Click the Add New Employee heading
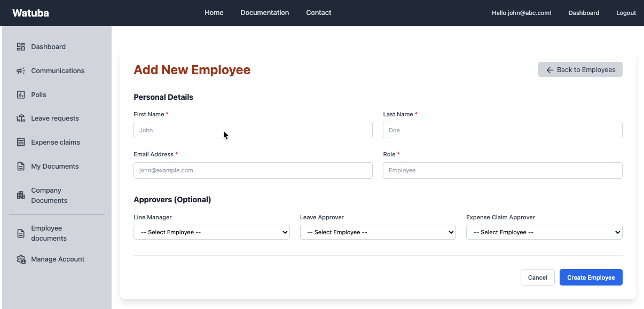This screenshot has width=644, height=309. [192, 70]
